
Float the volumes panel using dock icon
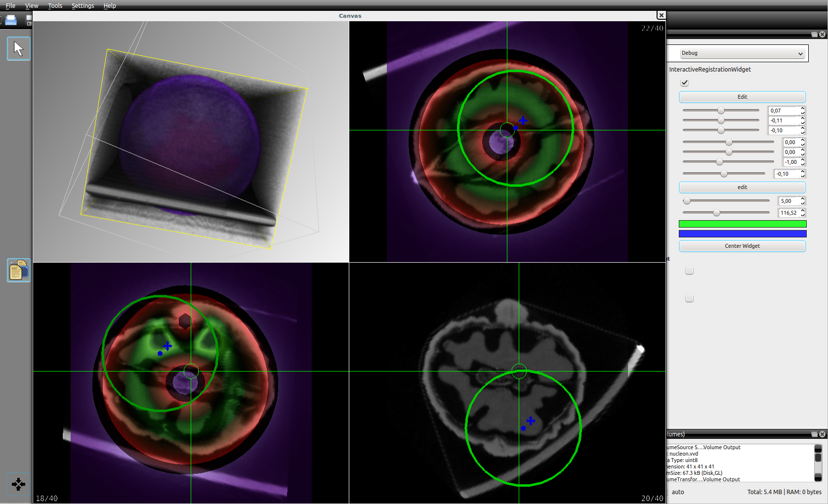(814, 434)
